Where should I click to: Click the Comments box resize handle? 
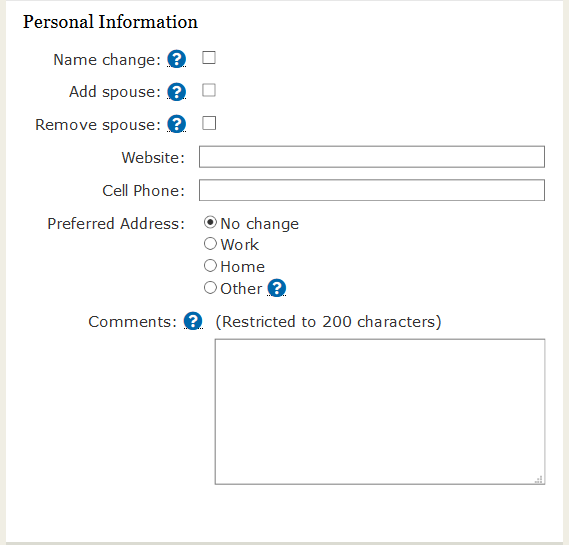point(539,479)
